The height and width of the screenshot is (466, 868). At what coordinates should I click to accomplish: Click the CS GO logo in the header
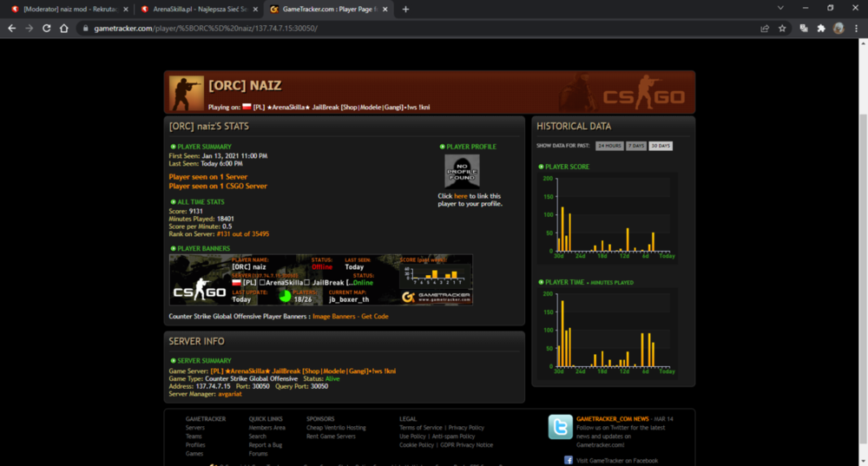[644, 93]
